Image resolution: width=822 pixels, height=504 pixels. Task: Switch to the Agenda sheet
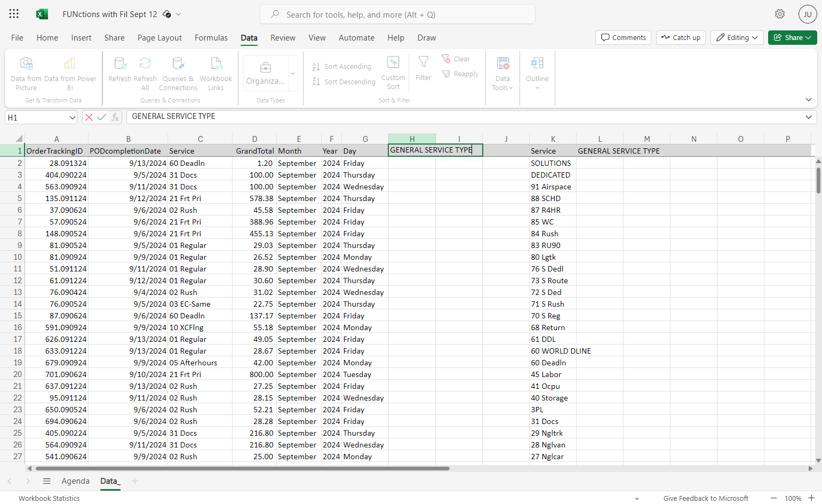(x=76, y=481)
